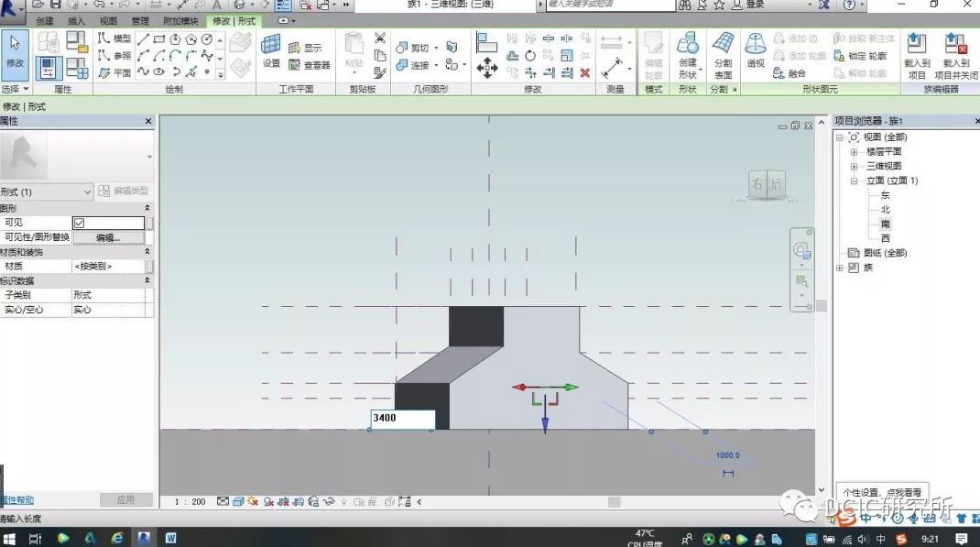Open the 形式 (1) type selector dropdown
The height and width of the screenshot is (547, 980).
pos(88,191)
